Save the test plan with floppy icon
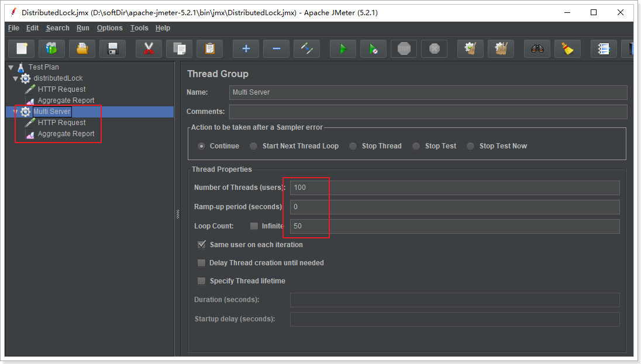This screenshot has width=641, height=364. pos(112,48)
